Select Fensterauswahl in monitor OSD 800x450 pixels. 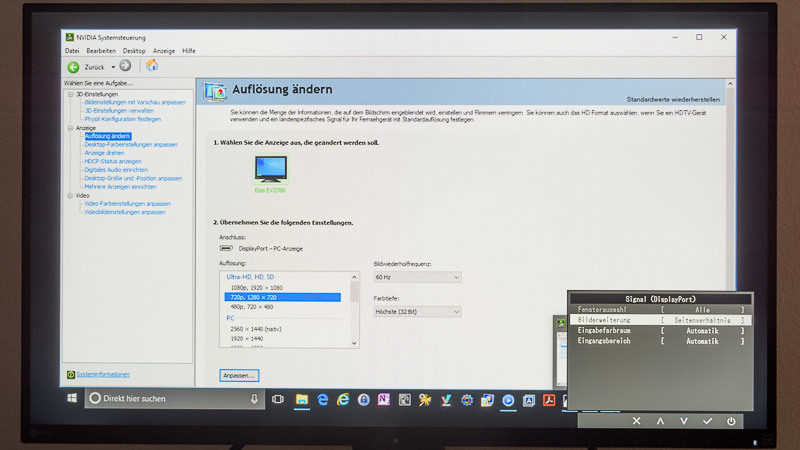pos(660,310)
